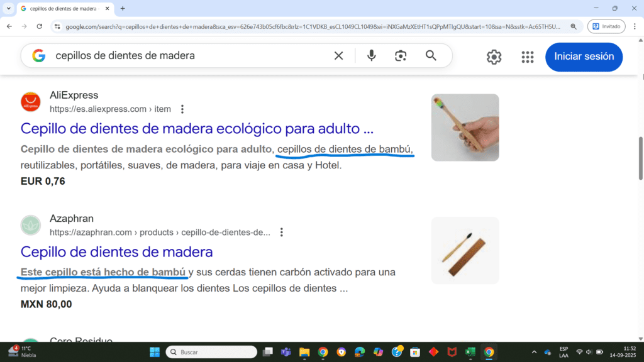The image size is (644, 362).
Task: Open the AliExpress result three-dot menu
Action: [x=182, y=109]
